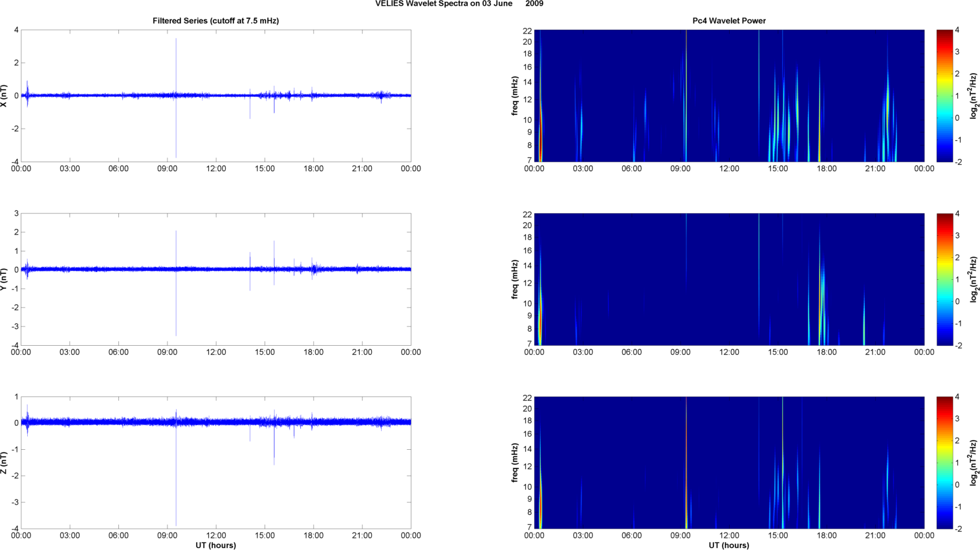Click the colorbar beside the middle spectrogram
This screenshot has height=550, width=980.
(x=944, y=279)
